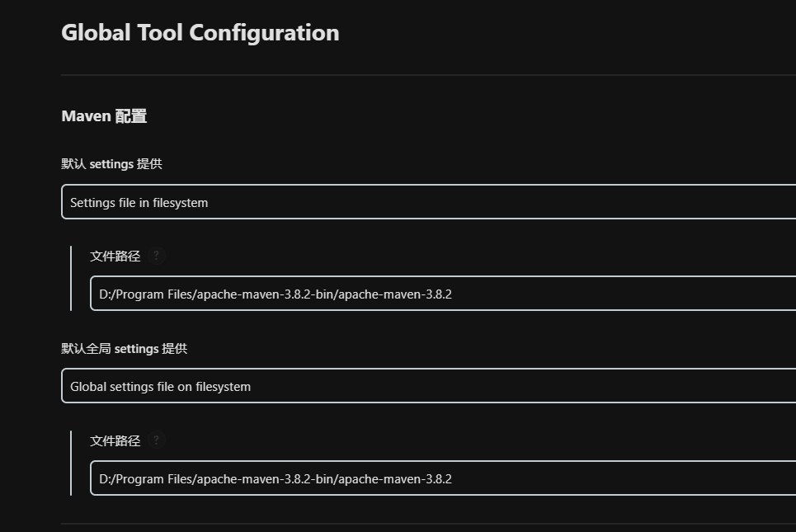Click help icon beside first 文件路径 label
This screenshot has height=532, width=796.
pyautogui.click(x=156, y=256)
